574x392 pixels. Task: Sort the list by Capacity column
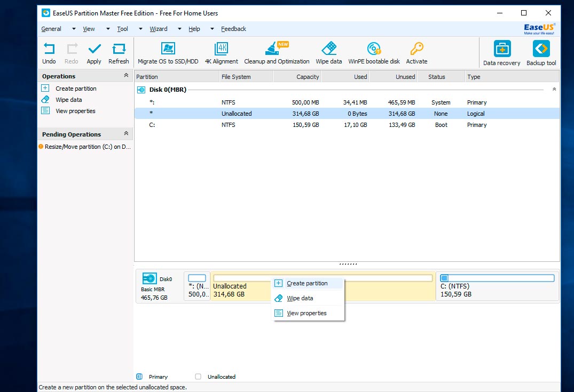click(297, 77)
